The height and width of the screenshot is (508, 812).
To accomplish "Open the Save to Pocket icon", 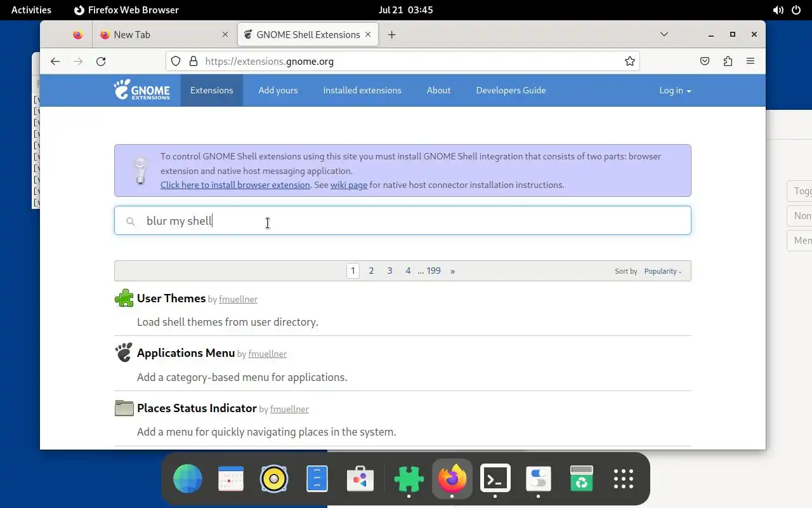I will click(x=705, y=61).
